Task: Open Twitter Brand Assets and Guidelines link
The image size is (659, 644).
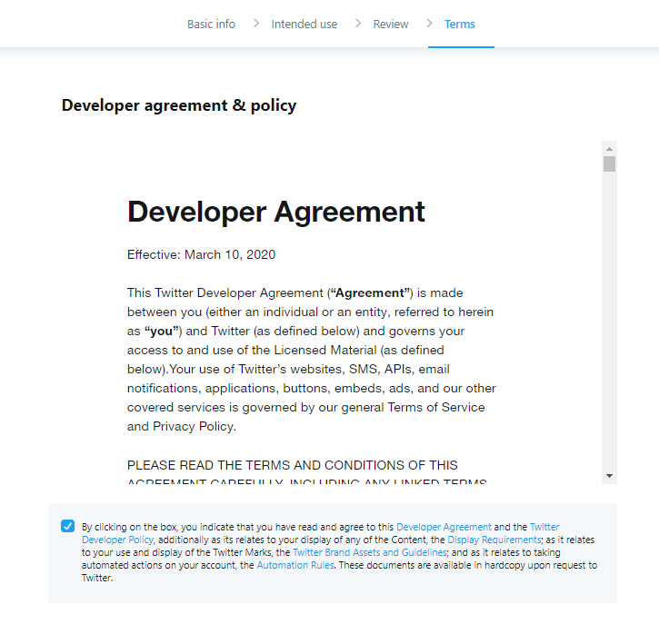Action: tap(369, 552)
